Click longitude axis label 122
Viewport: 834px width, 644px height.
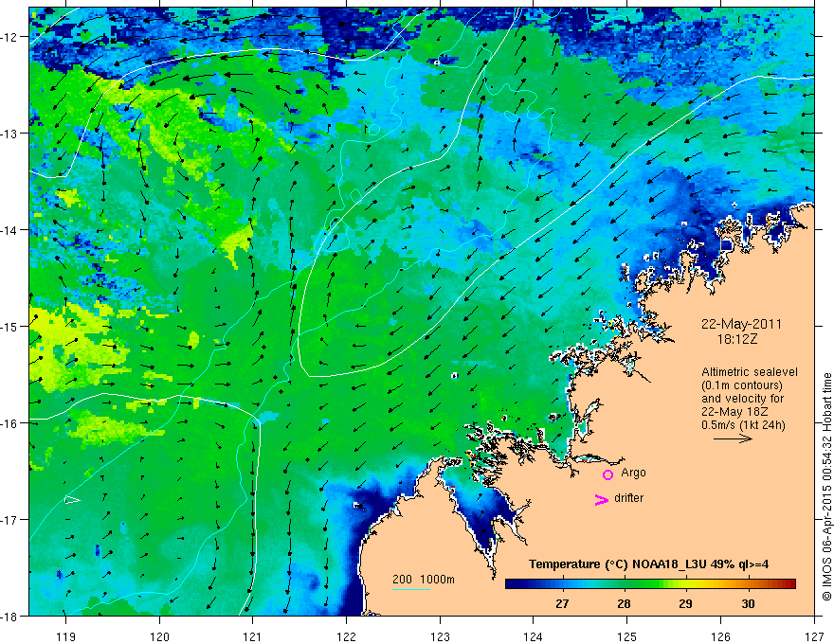346,636
